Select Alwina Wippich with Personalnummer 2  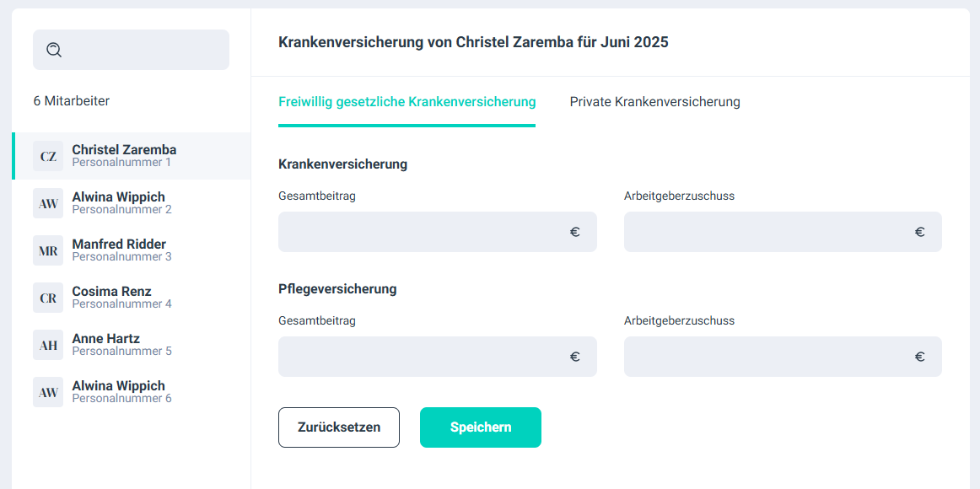pyautogui.click(x=119, y=202)
